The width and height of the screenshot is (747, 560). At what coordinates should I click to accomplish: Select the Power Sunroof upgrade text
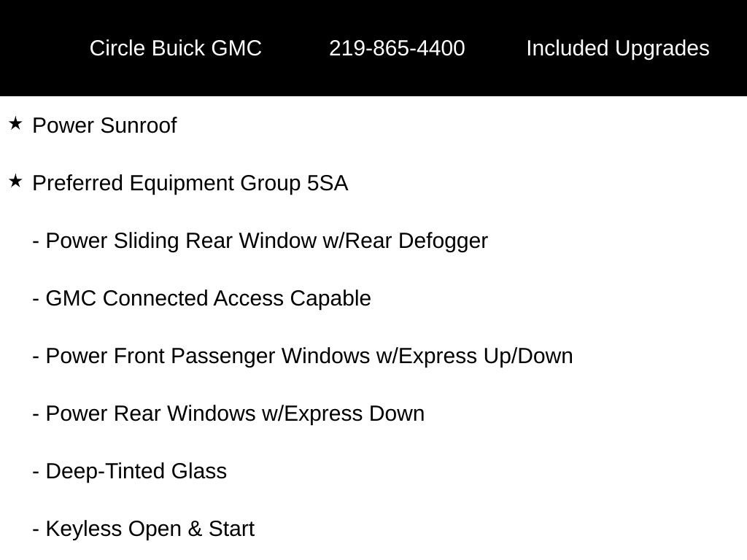pos(104,125)
